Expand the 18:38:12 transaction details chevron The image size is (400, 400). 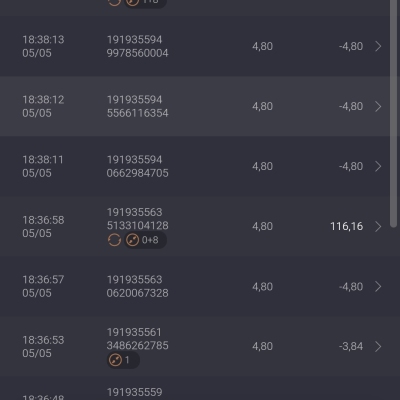coord(378,106)
